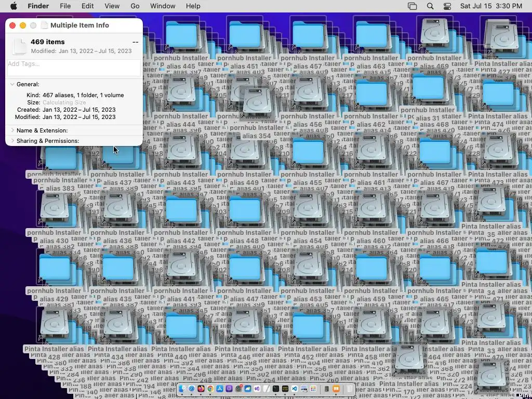This screenshot has width=532, height=399.
Task: Click the 'alias 453' label text
Action: [308, 299]
